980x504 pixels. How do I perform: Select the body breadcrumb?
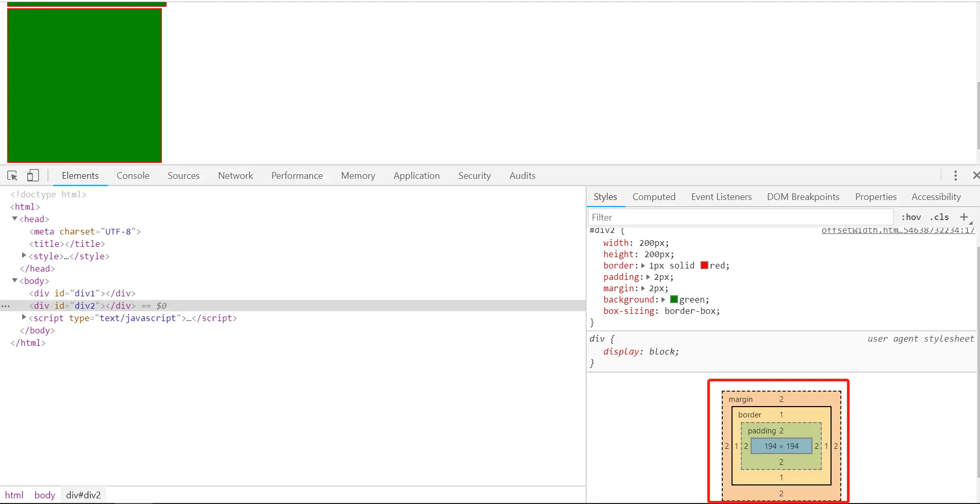(45, 495)
